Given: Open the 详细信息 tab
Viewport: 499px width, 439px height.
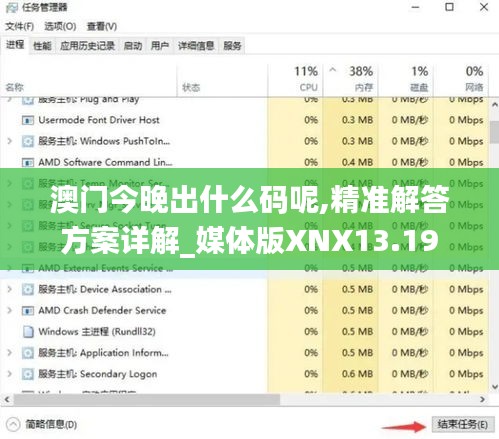Looking at the screenshot, I should click(196, 46).
